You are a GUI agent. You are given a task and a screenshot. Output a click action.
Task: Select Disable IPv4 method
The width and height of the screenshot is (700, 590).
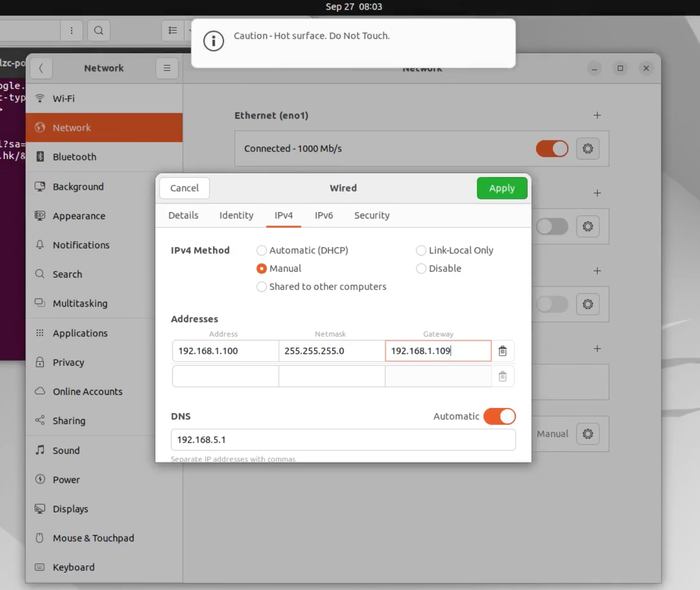[x=439, y=268]
